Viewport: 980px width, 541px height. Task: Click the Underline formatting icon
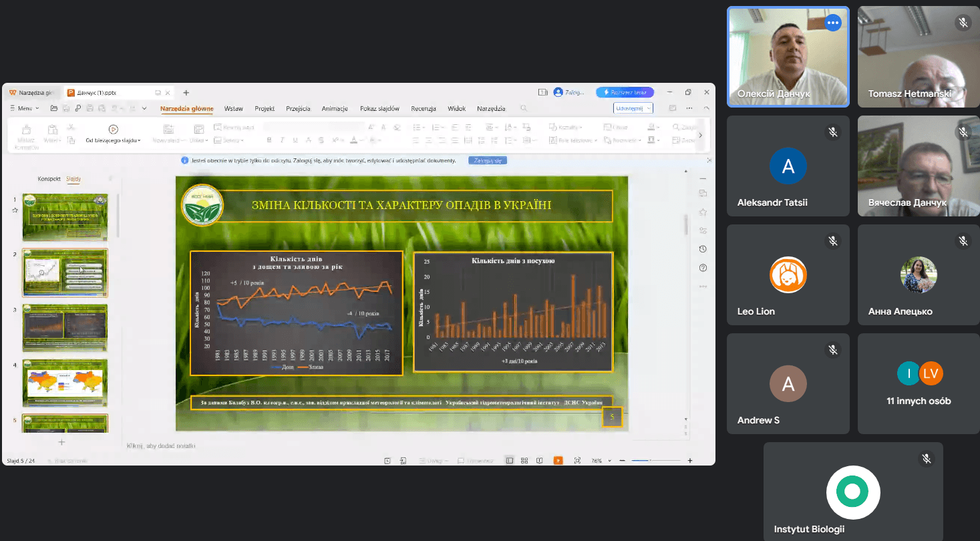[295, 140]
